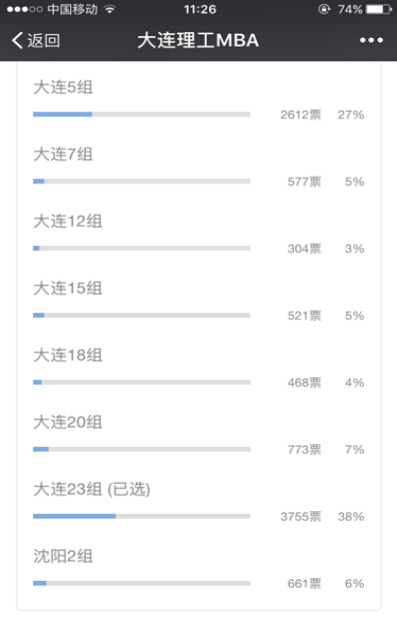Tap the rotation lock status icon
397x618 pixels.
click(324, 9)
